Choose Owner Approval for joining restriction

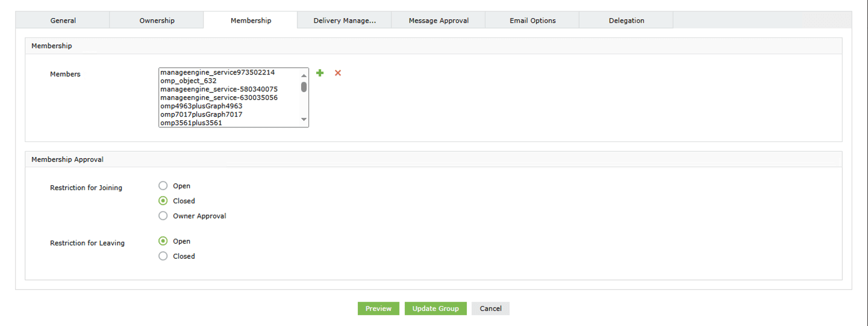pos(163,216)
